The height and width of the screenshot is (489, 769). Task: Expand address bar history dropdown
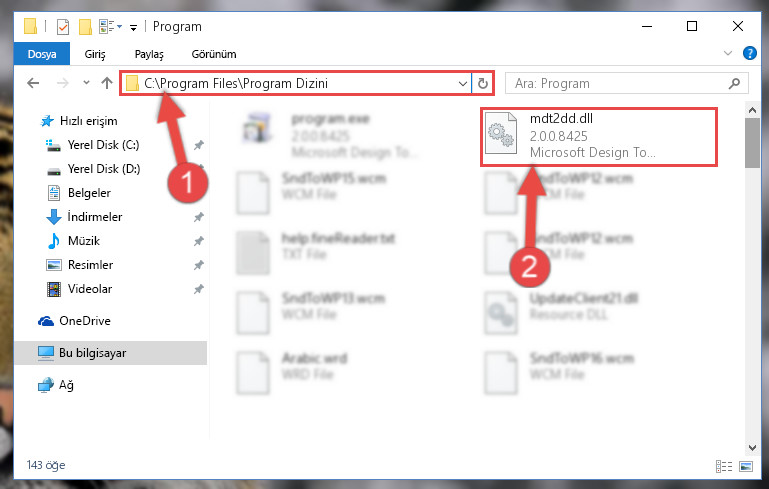click(462, 84)
